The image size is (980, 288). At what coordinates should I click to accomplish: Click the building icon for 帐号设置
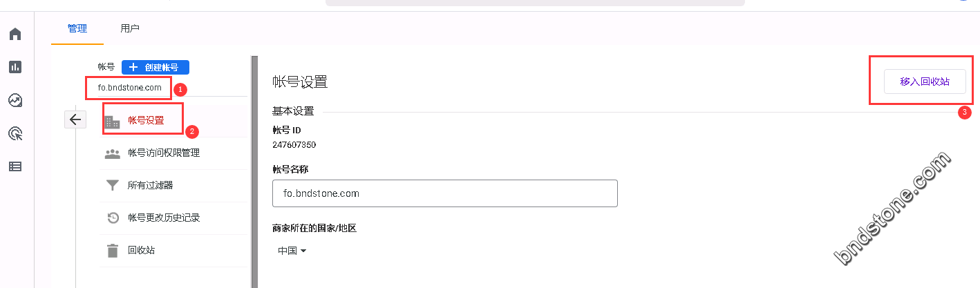click(x=112, y=122)
